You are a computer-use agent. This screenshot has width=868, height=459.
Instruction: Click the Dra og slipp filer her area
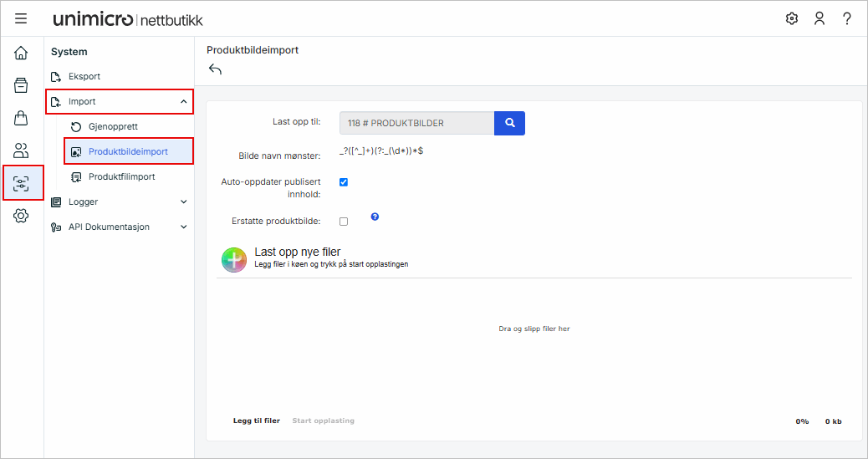tap(534, 329)
